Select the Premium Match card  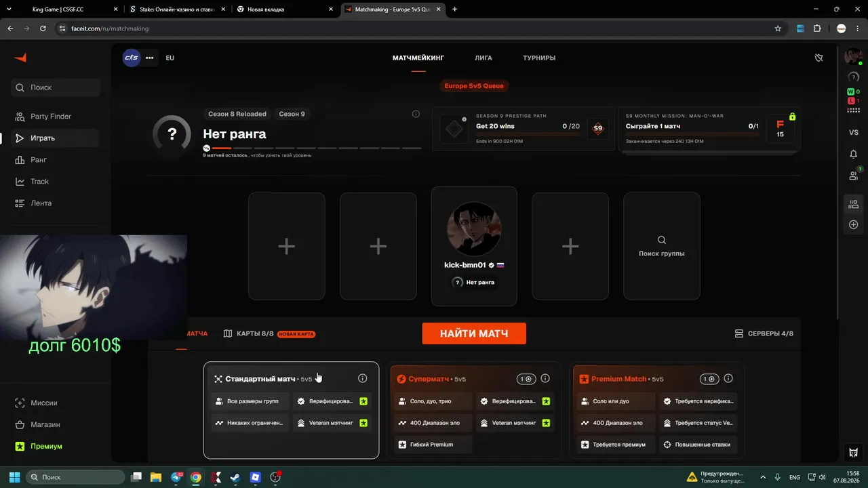[x=658, y=410]
